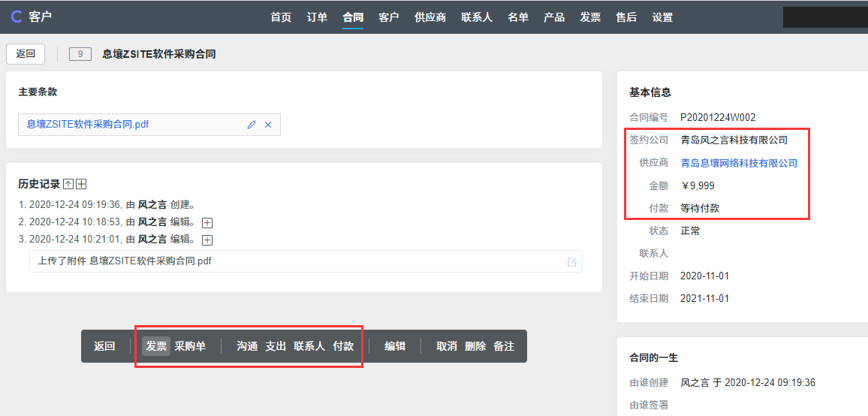Open the 产品 navigation tab
The width and height of the screenshot is (868, 416).
554,17
